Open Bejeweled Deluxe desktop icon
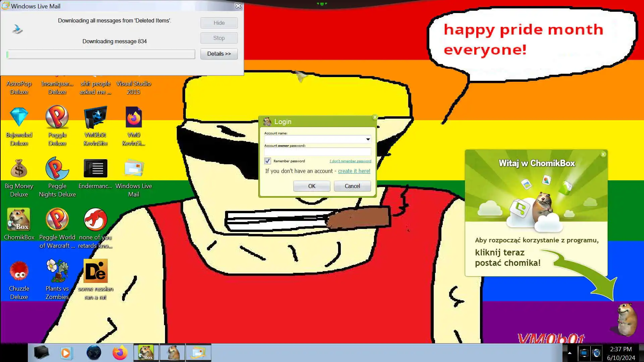The width and height of the screenshot is (644, 362). 19,117
